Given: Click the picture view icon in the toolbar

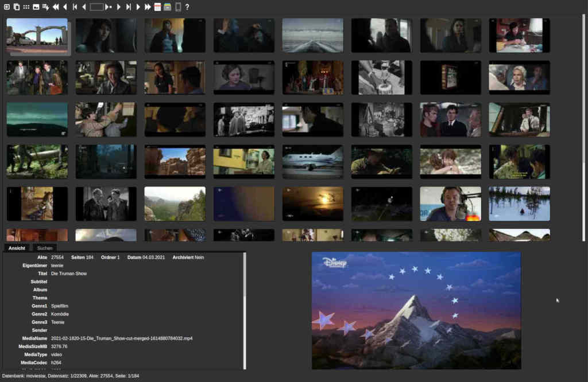Looking at the screenshot, I should coord(36,7).
